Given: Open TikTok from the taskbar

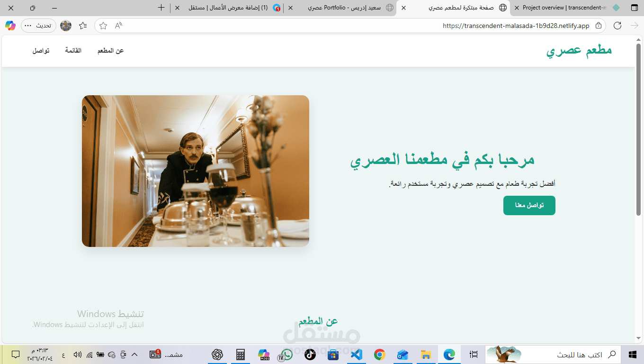Looking at the screenshot, I should click(x=310, y=354).
